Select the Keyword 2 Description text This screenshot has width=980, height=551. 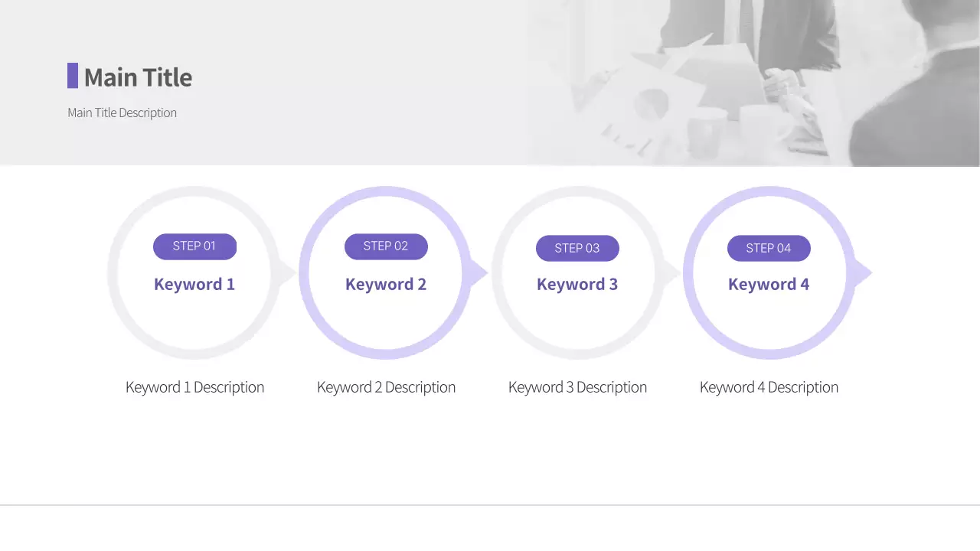[x=386, y=387]
